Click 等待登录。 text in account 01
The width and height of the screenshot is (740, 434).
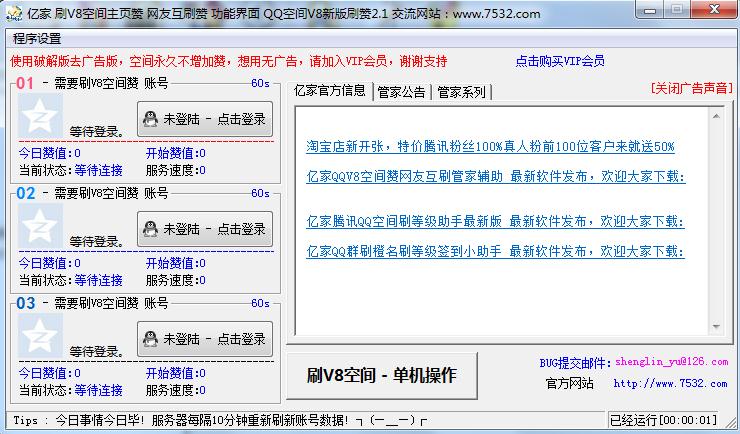[97, 132]
